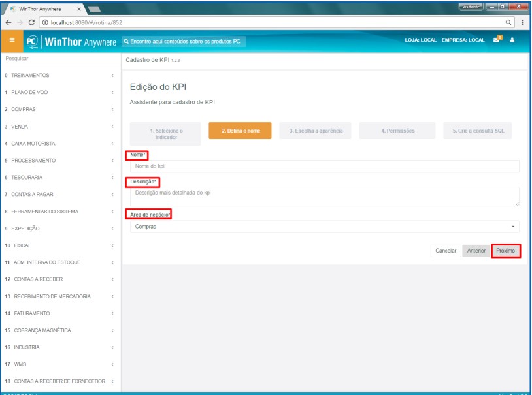Expand the CONTAS A PAGAR menu
532x395 pixels.
(59, 195)
